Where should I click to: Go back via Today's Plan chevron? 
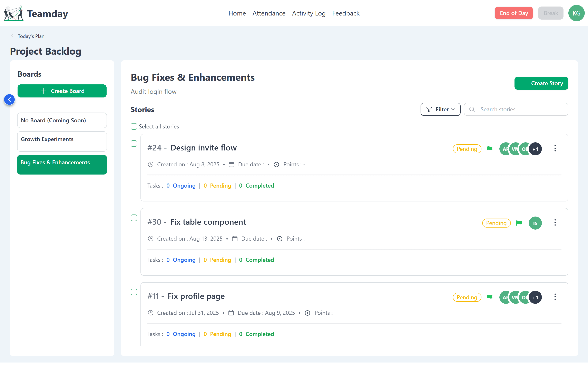(12, 36)
